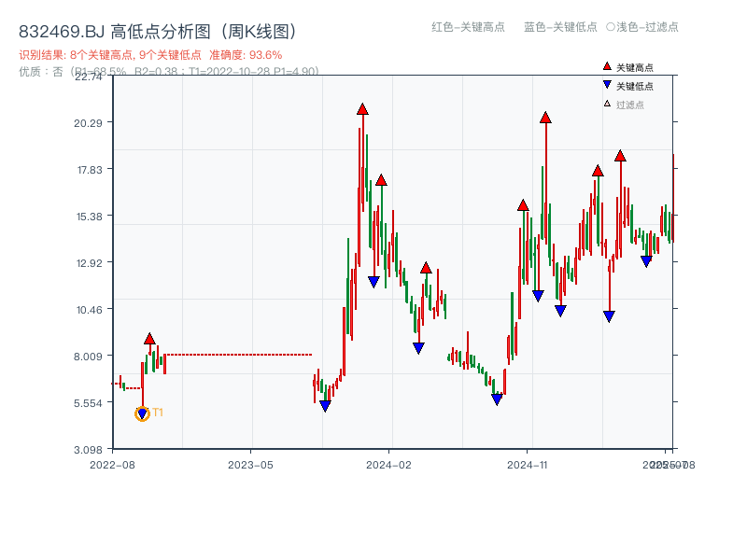This screenshot has height=560, width=747.
Task: Toggle the 关键低点 legend label
Action: [x=635, y=86]
